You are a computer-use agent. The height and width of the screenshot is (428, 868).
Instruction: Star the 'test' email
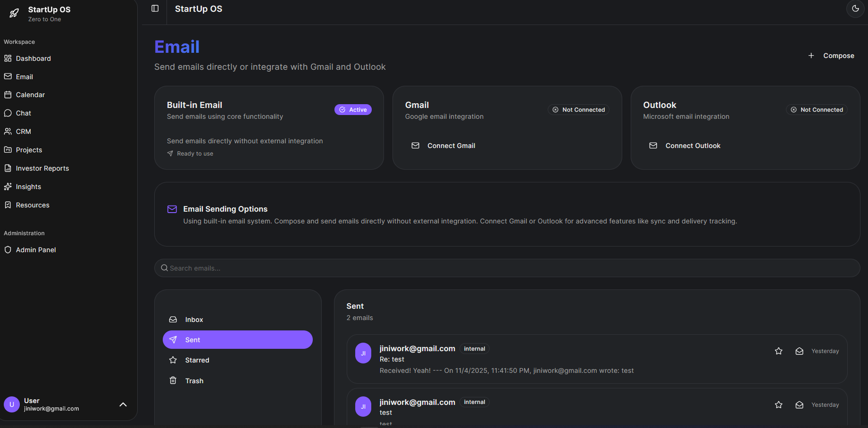coord(779,404)
